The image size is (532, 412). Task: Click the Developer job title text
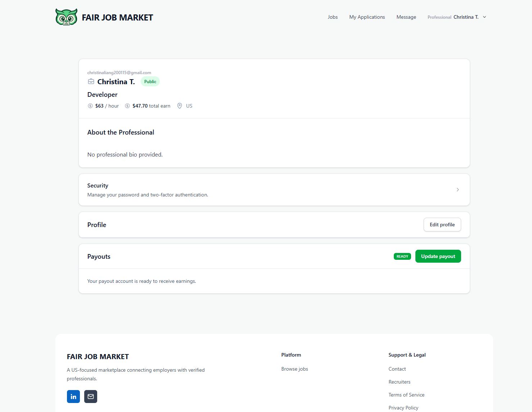(102, 95)
